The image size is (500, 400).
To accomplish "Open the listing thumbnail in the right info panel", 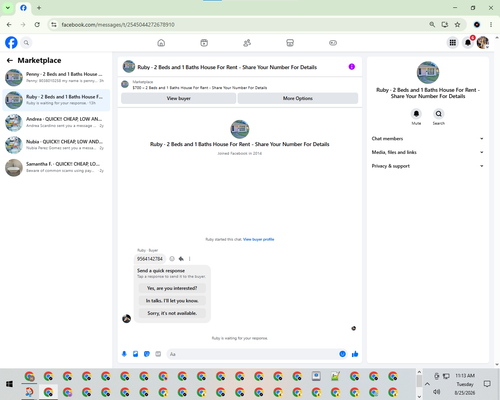I will (x=428, y=72).
